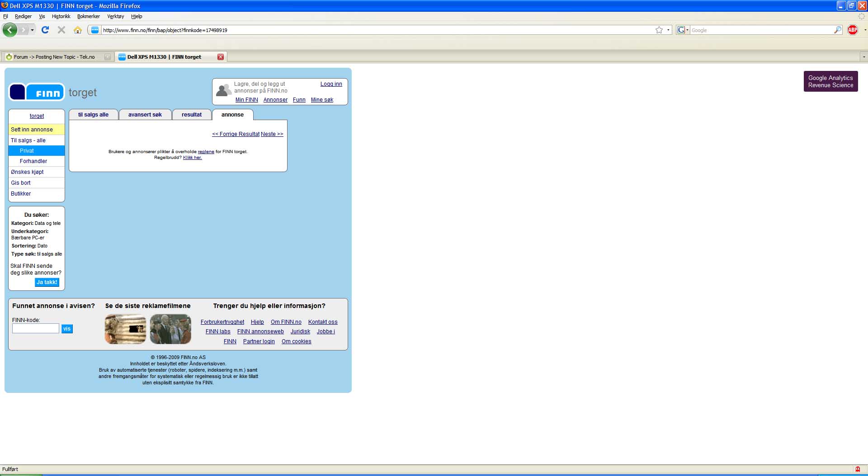Open the Historikk menu
This screenshot has width=868, height=476.
click(x=61, y=16)
